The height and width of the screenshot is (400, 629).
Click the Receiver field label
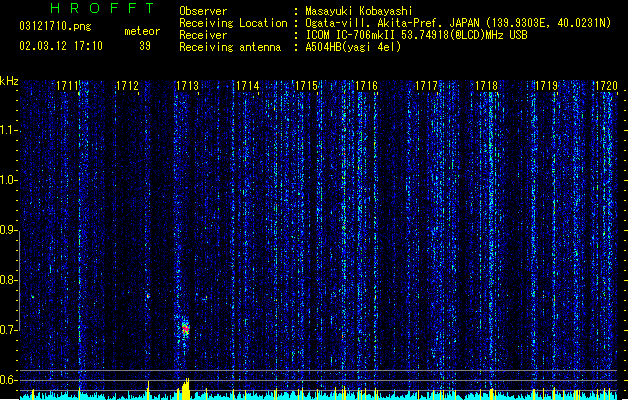[x=203, y=35]
